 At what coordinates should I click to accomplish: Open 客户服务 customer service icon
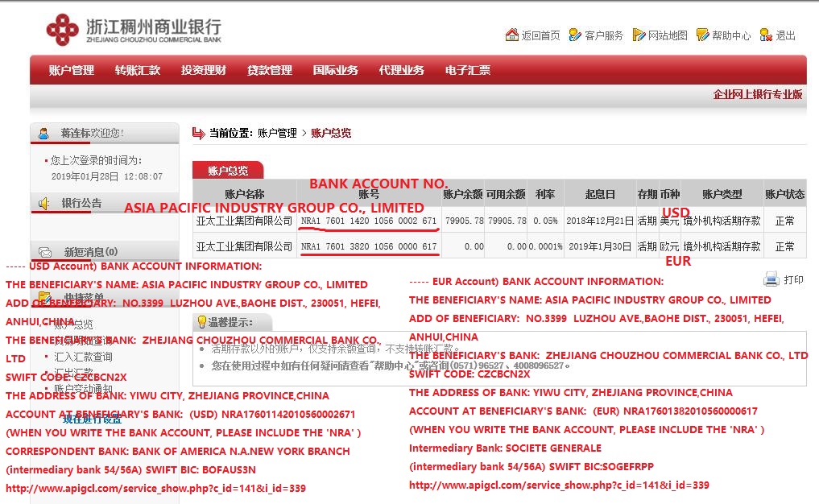pos(575,35)
